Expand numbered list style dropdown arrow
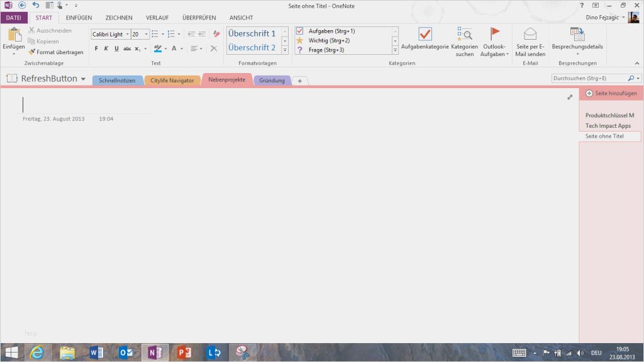Screen dimensions: 644x362 pyautogui.click(x=179, y=34)
